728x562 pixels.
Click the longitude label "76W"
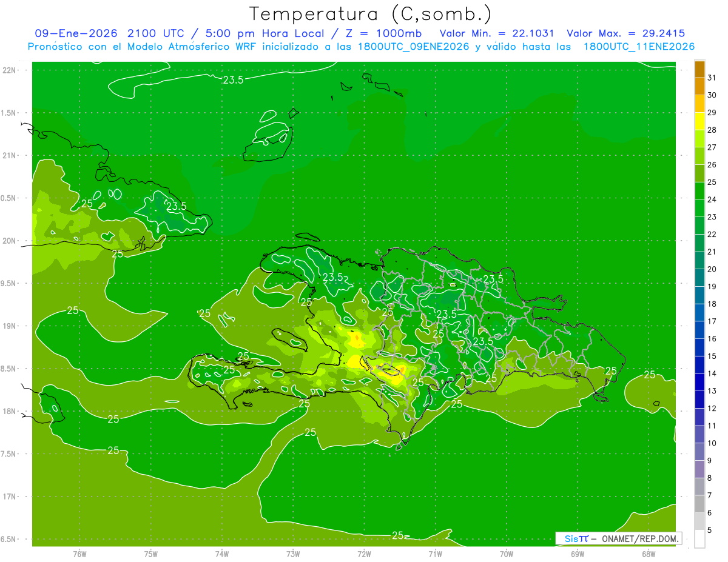(x=80, y=554)
